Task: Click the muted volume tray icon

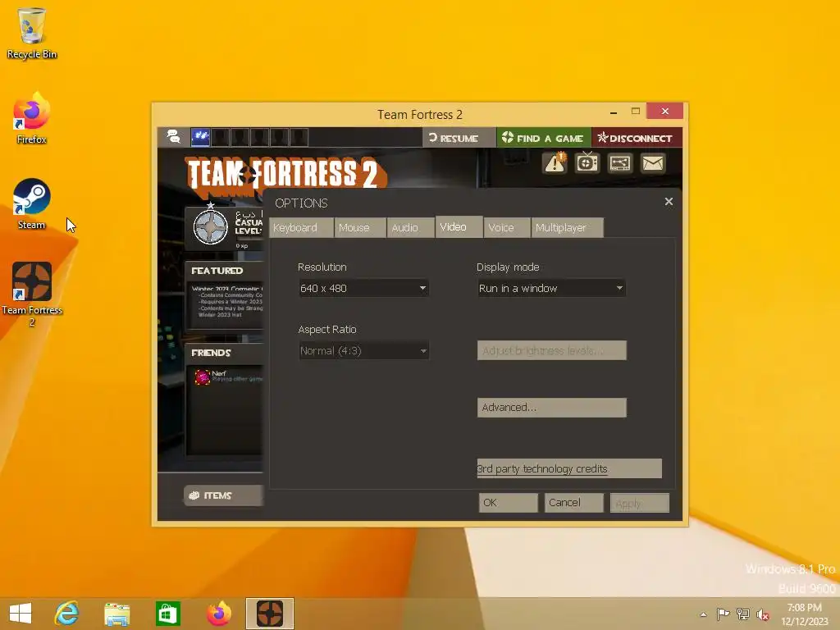Action: coord(762,614)
